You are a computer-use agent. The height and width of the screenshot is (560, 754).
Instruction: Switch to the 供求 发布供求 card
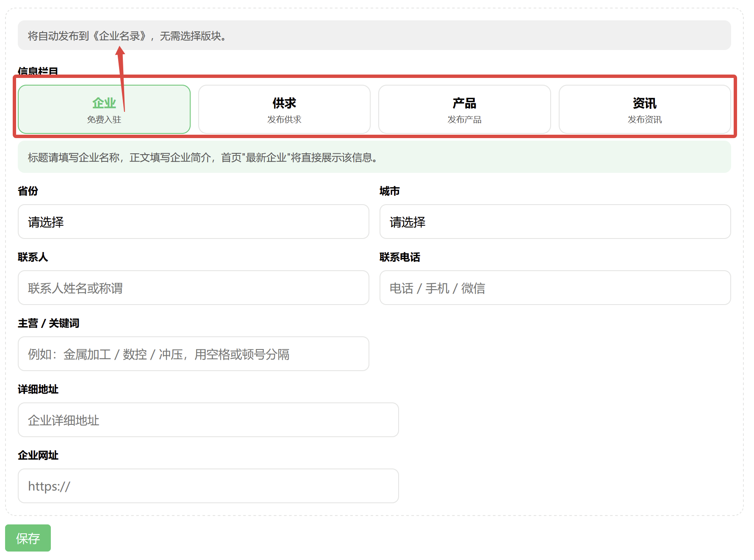click(284, 109)
